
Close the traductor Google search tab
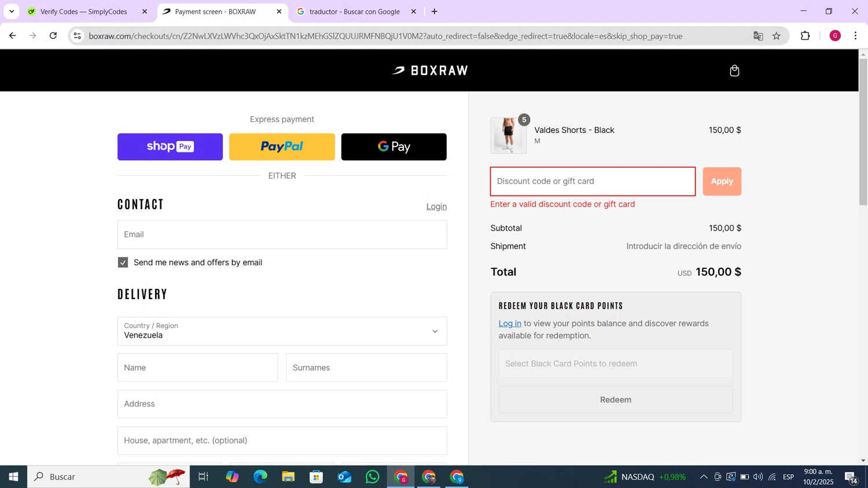pos(413,12)
